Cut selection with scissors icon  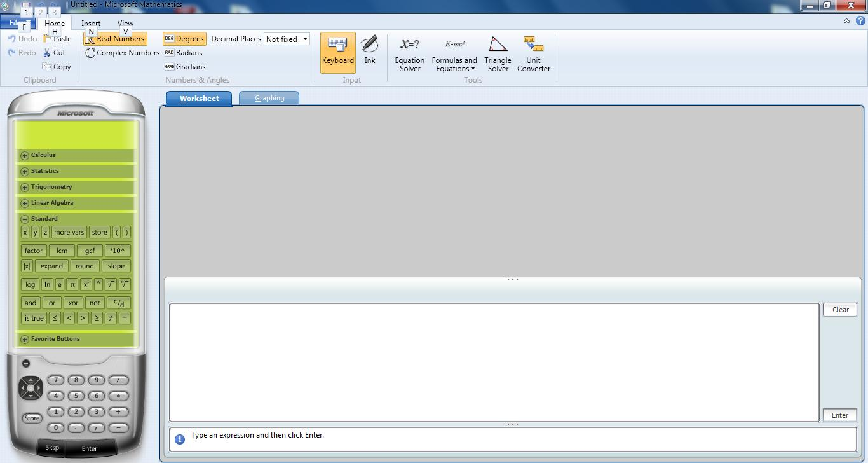[47, 53]
